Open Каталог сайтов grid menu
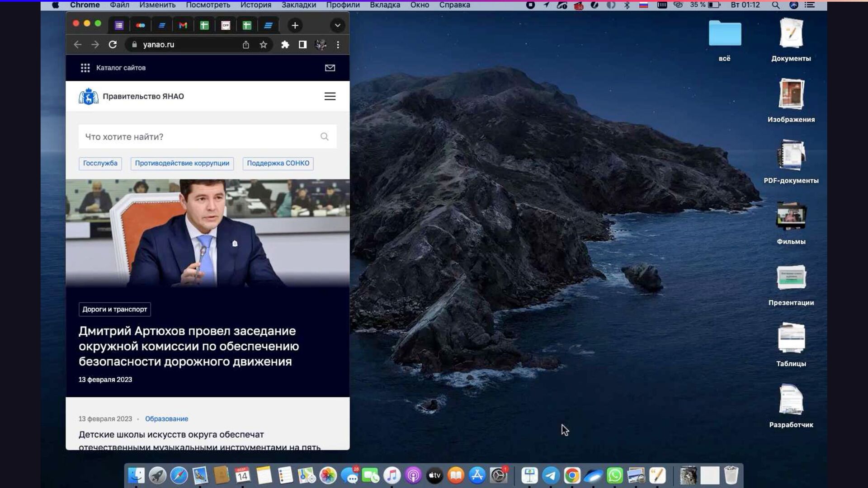868x488 pixels. (85, 68)
